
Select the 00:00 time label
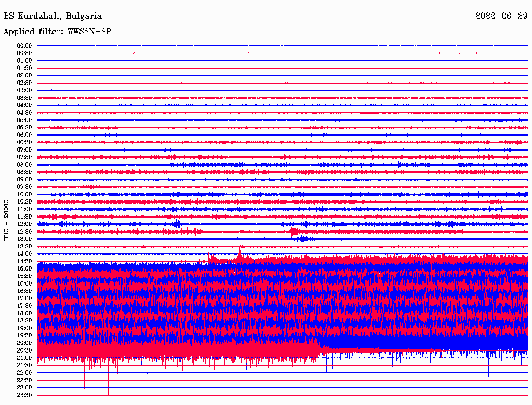[24, 46]
